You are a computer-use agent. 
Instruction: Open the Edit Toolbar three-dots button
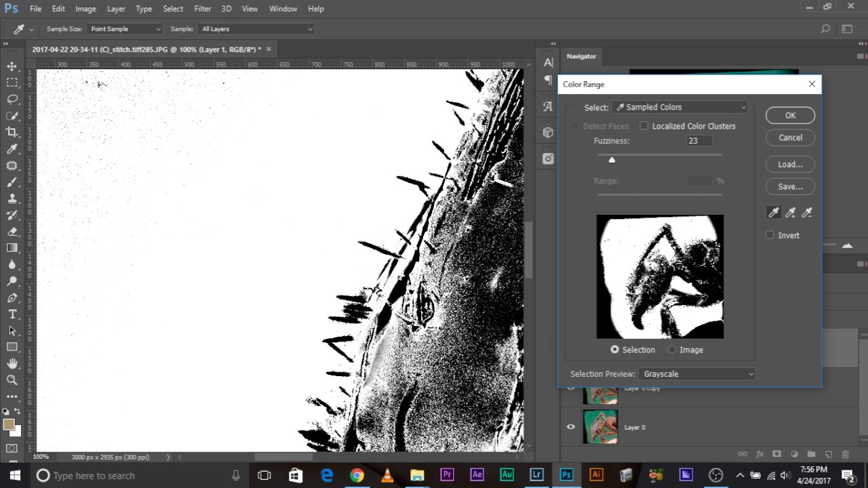click(12, 396)
